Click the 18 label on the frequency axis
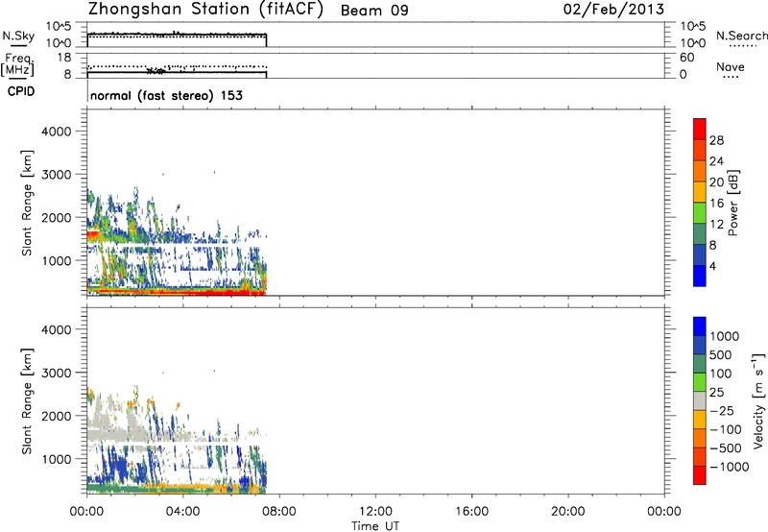 tap(64, 58)
